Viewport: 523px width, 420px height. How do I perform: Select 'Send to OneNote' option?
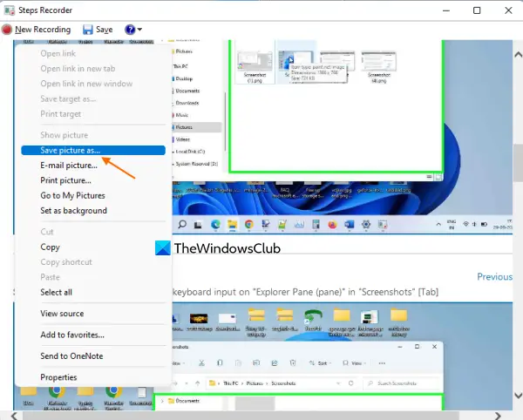point(71,356)
